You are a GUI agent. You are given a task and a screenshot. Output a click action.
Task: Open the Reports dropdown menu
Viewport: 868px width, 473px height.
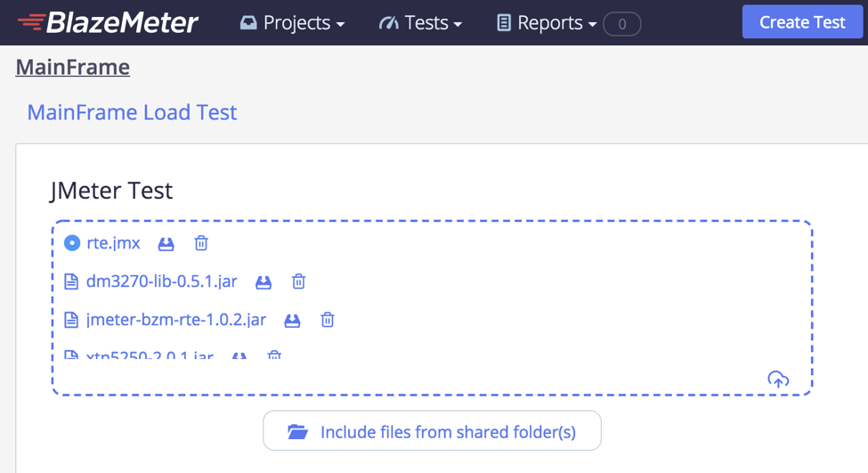coord(546,23)
